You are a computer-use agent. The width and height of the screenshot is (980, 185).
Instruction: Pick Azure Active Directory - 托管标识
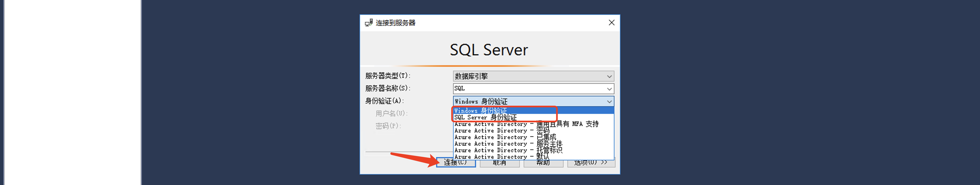pyautogui.click(x=508, y=150)
